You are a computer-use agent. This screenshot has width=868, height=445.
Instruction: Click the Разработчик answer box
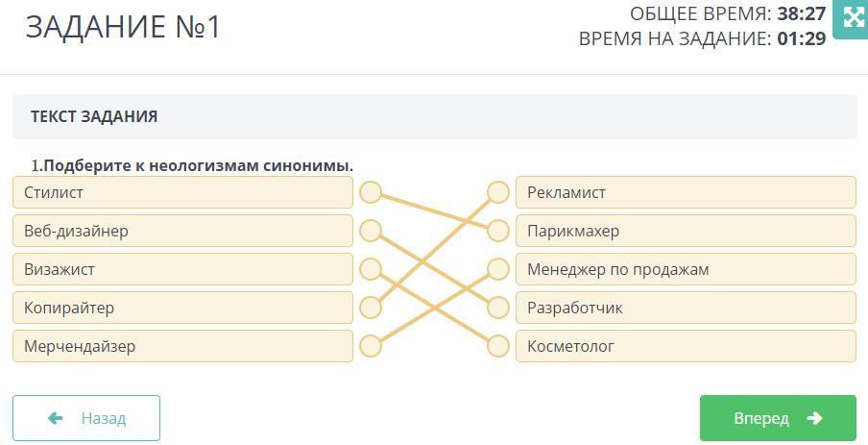pyautogui.click(x=686, y=308)
